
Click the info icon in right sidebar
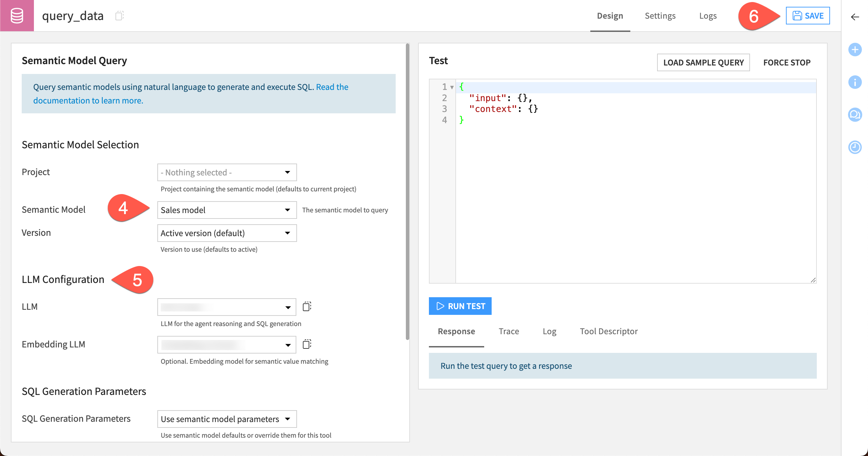[855, 82]
